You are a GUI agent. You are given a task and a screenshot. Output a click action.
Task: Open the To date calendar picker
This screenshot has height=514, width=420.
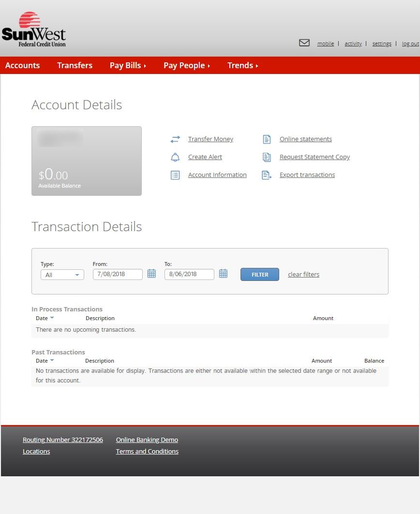coord(223,274)
